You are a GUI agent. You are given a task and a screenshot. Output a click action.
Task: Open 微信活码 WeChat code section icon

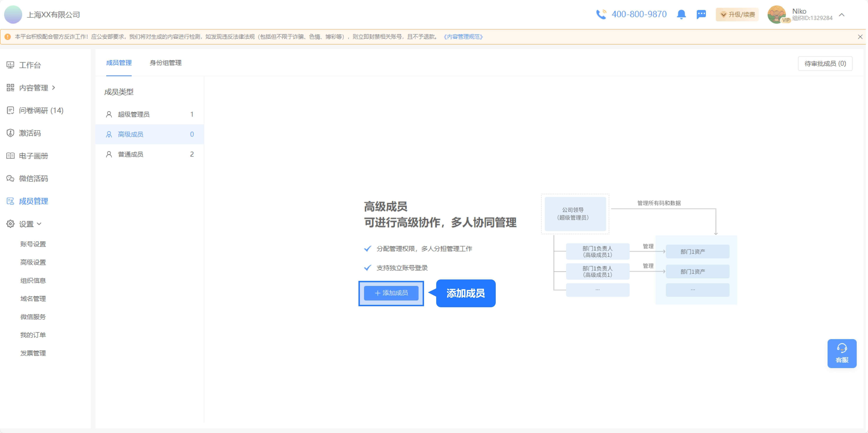click(10, 178)
